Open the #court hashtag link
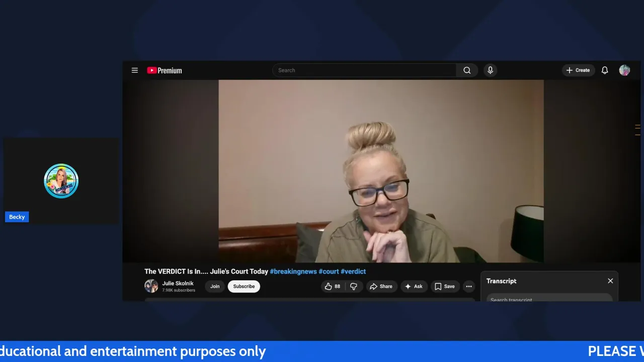 (329, 271)
